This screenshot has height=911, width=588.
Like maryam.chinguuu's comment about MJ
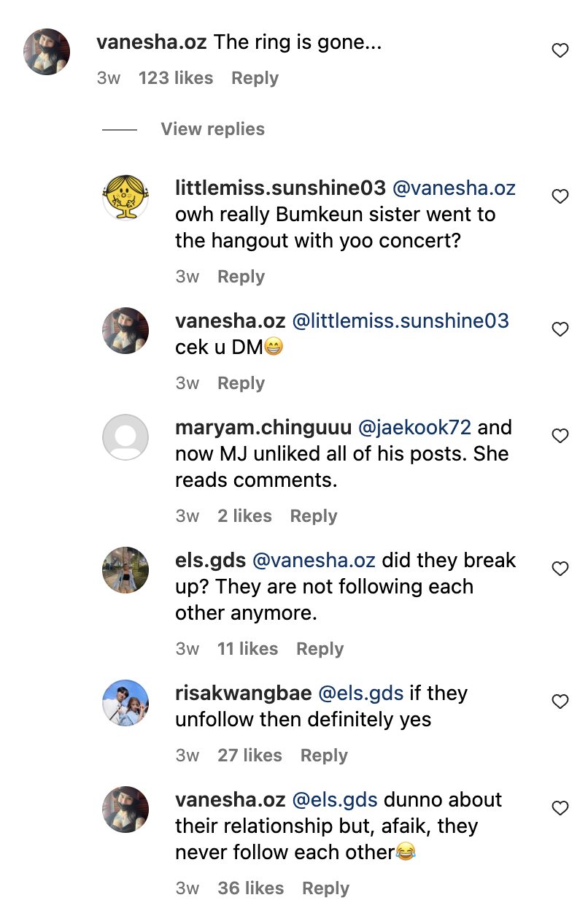click(560, 436)
